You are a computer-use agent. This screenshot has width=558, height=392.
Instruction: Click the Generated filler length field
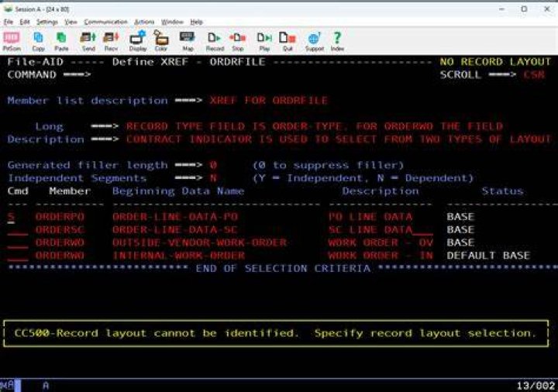213,166
